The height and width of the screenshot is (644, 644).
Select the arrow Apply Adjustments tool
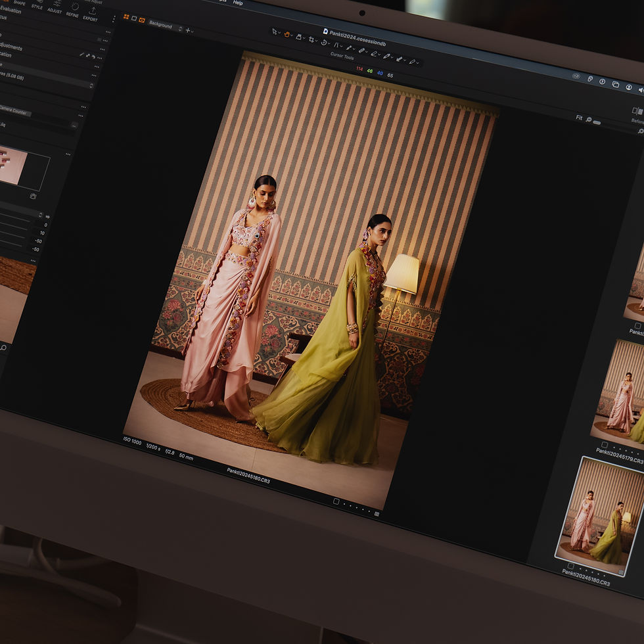pos(400,59)
